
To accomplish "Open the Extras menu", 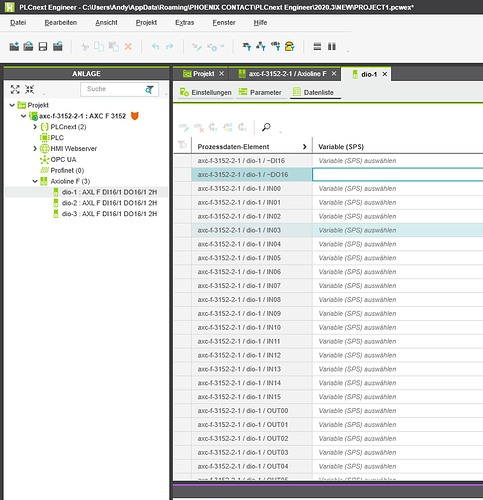I will tap(185, 23).
